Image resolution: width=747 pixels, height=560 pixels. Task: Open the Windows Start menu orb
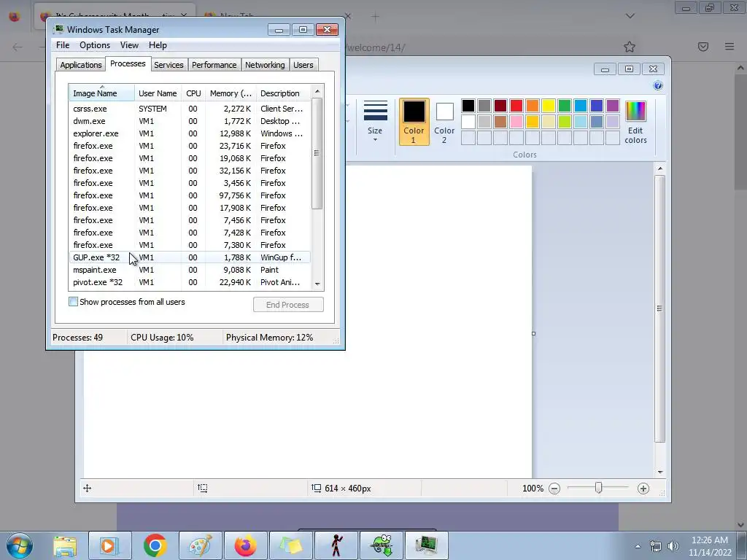click(19, 545)
